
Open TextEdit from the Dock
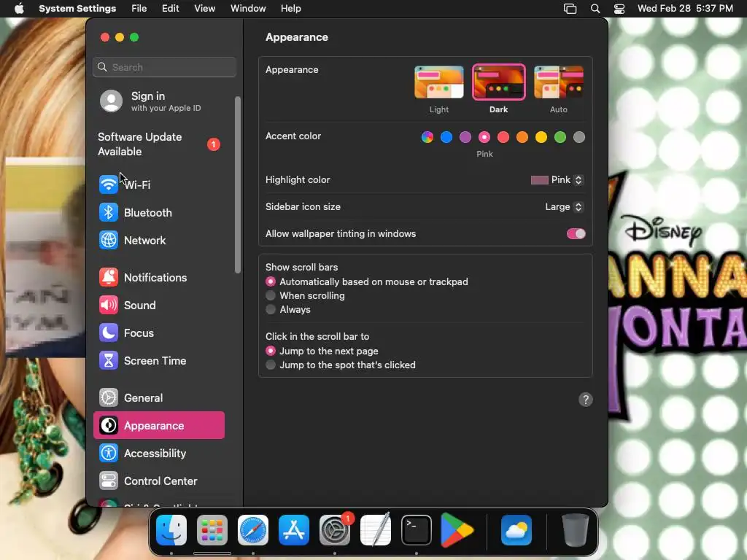[376, 530]
